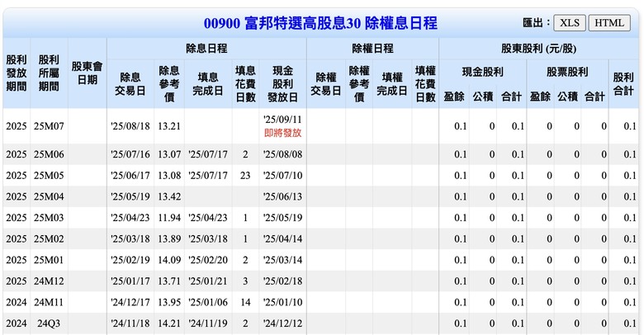Click the 股票股利 sub-header
This screenshot has width=644, height=335.
567,72
